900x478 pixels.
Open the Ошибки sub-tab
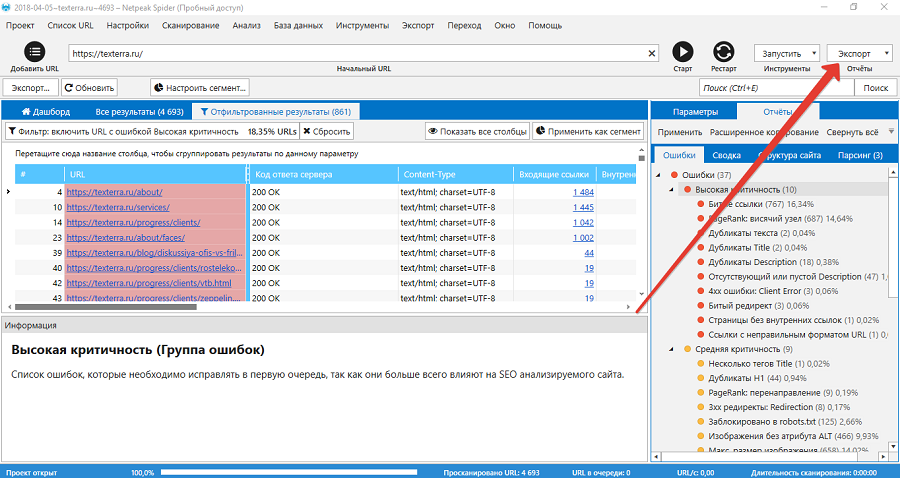679,155
